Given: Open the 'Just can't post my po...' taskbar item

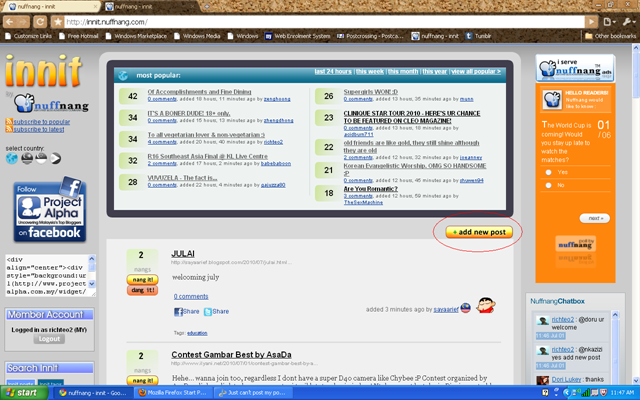Looking at the screenshot, I should (255, 393).
